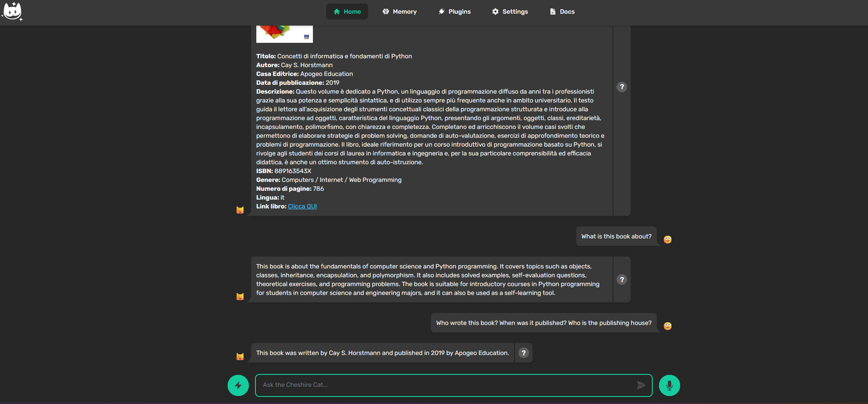Open the Settings tab

(x=510, y=11)
